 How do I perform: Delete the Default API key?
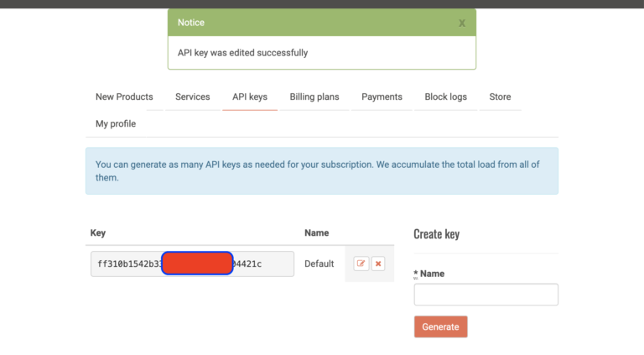click(x=378, y=264)
